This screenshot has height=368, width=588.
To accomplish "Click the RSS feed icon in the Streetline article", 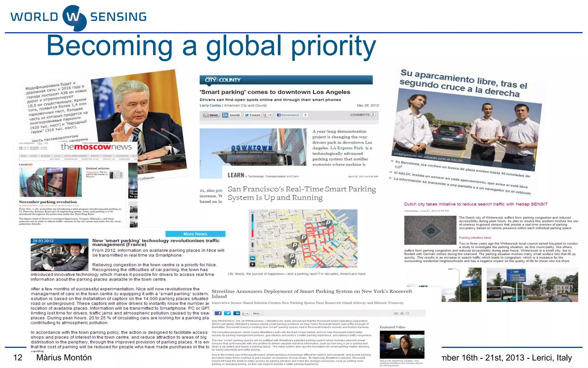I will [407, 313].
